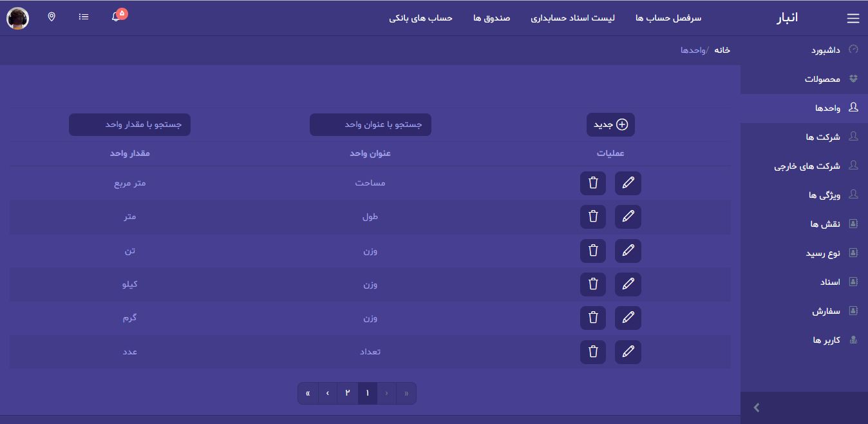Click the جدید add-new button

point(610,124)
